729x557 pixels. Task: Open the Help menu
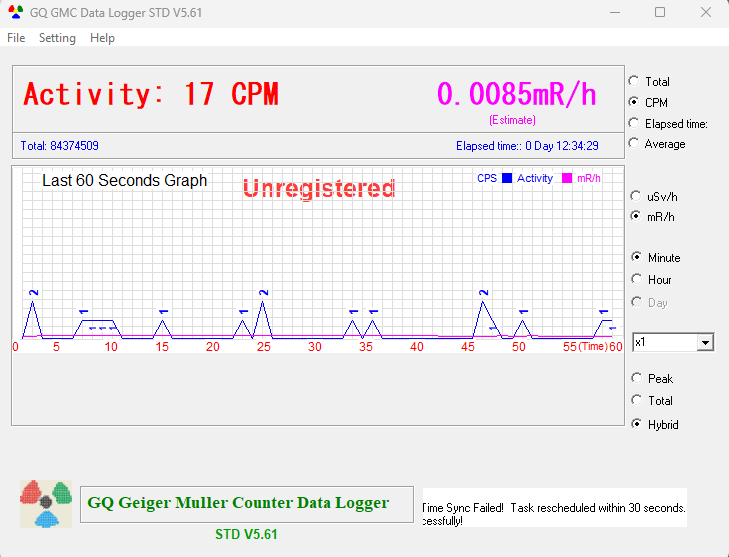pyautogui.click(x=102, y=38)
